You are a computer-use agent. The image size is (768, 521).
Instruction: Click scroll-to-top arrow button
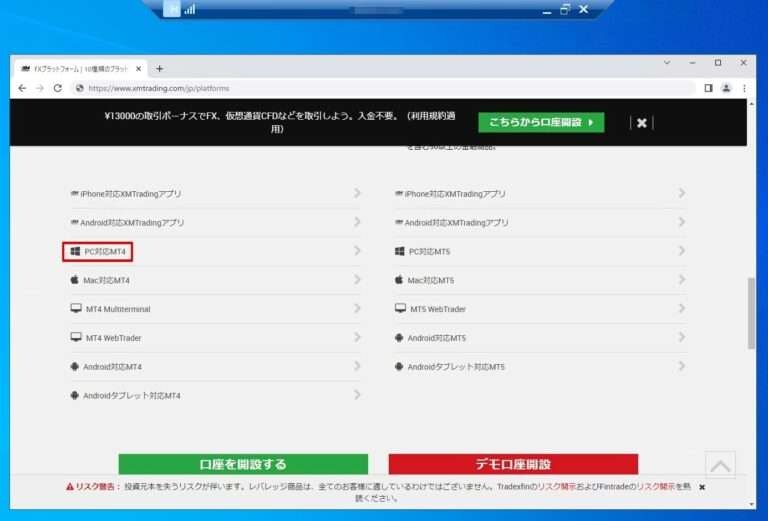pos(720,465)
